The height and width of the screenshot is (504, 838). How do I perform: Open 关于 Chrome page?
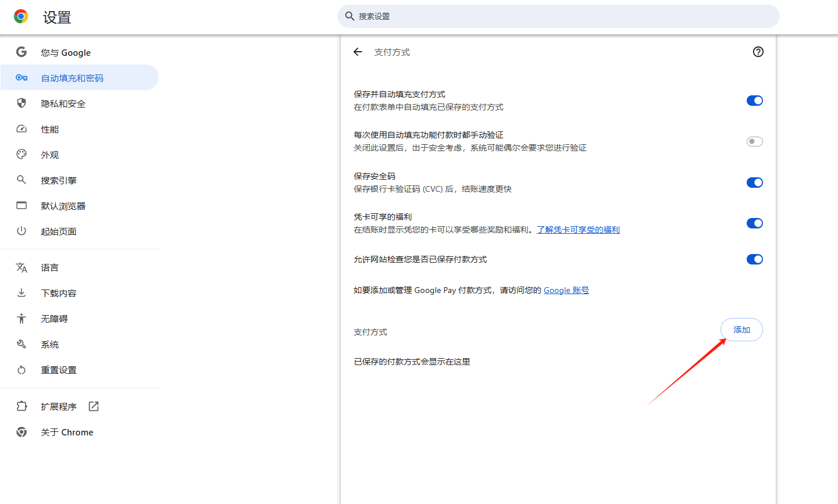coord(80,432)
